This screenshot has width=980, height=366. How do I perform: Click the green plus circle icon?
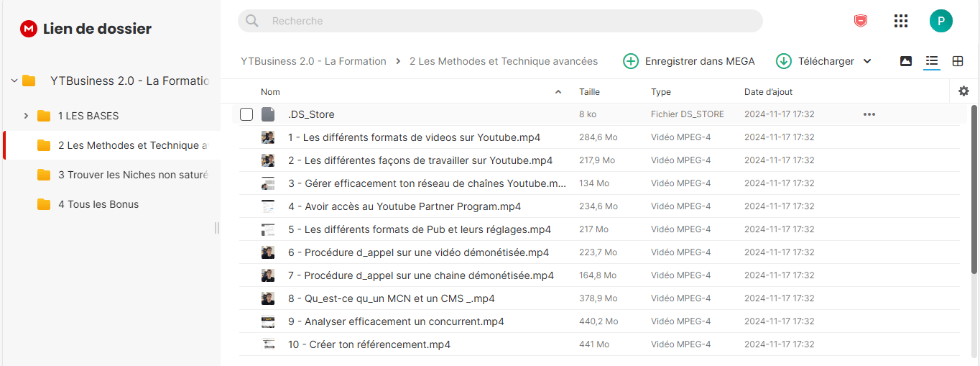click(x=631, y=61)
